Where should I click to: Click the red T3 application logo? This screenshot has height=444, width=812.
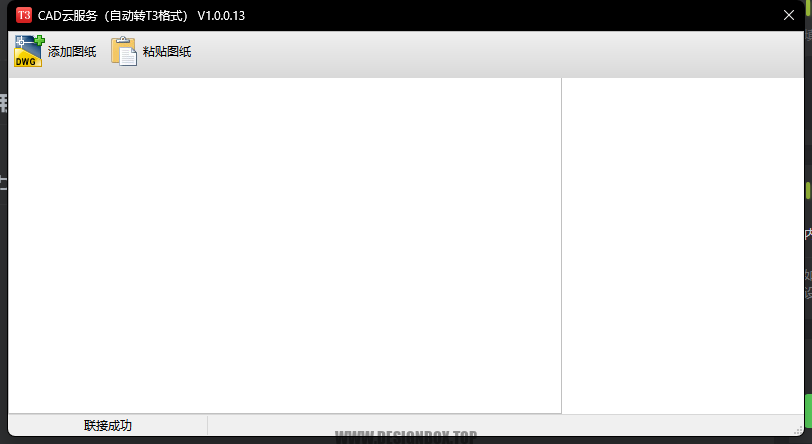pyautogui.click(x=23, y=15)
